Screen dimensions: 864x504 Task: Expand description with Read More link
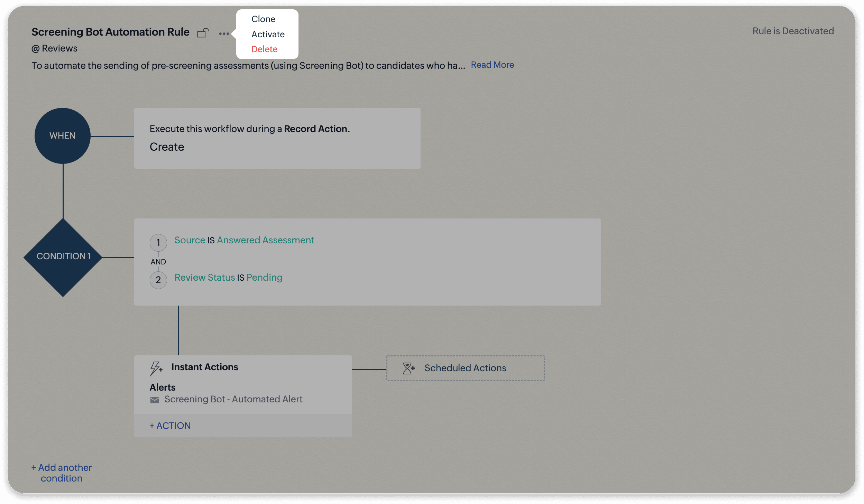pos(492,65)
